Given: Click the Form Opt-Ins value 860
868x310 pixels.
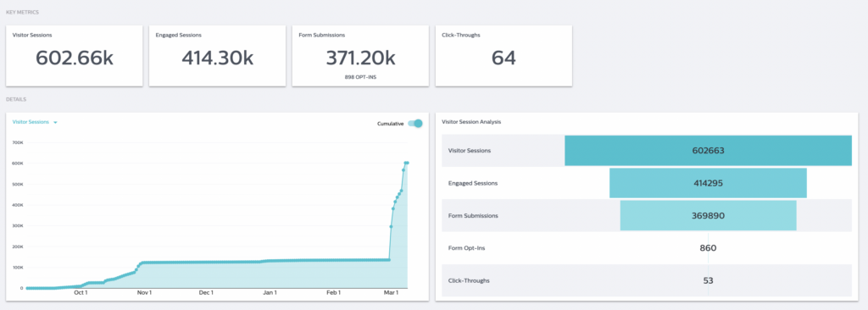Looking at the screenshot, I should click(708, 248).
